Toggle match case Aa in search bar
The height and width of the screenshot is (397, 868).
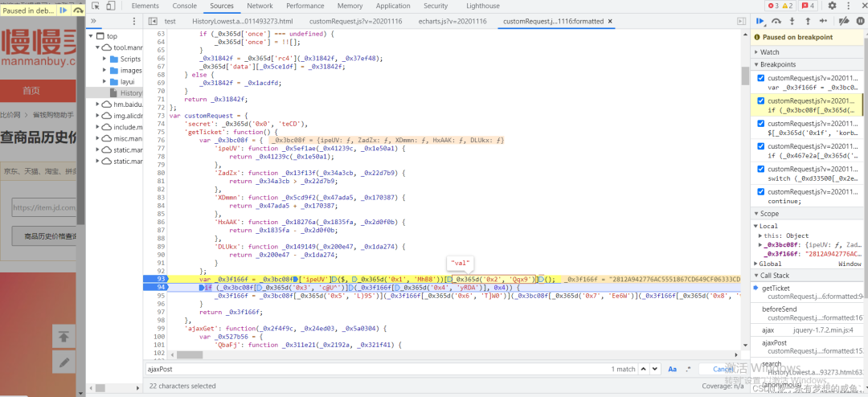pos(672,369)
